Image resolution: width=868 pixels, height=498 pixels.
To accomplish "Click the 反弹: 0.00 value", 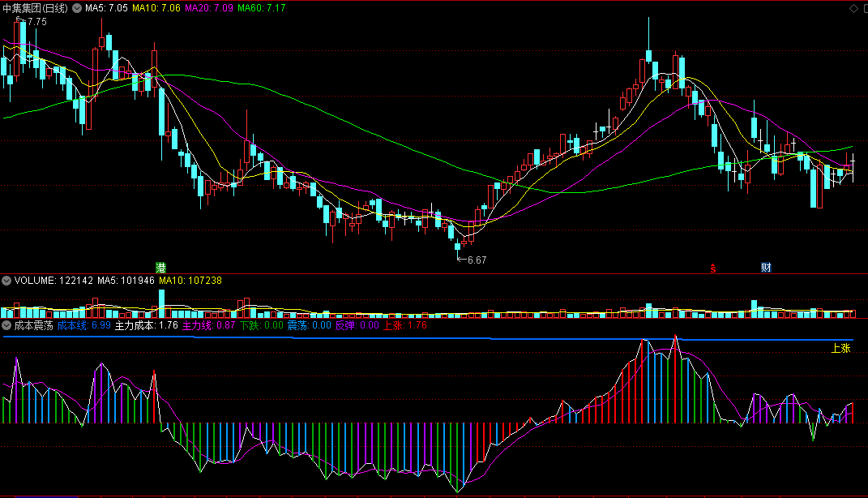I will click(357, 326).
